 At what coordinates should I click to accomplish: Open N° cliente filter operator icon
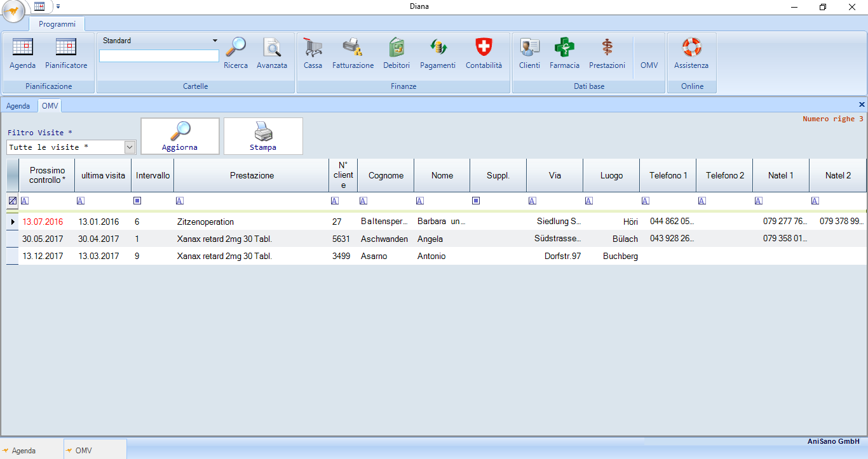pyautogui.click(x=335, y=201)
